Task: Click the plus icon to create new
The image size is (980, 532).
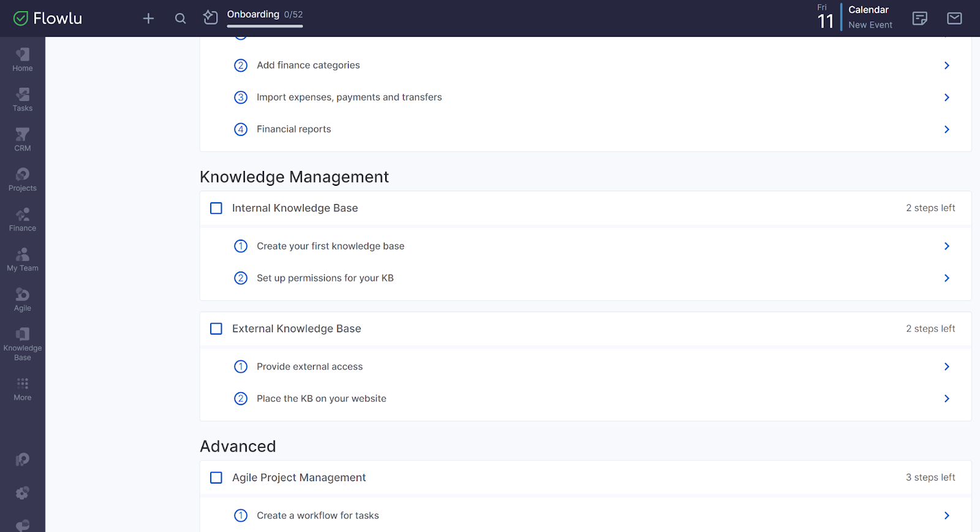Action: [x=148, y=18]
